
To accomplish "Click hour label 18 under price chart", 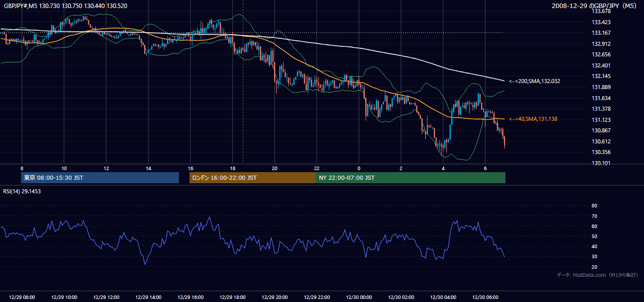I will [232, 168].
